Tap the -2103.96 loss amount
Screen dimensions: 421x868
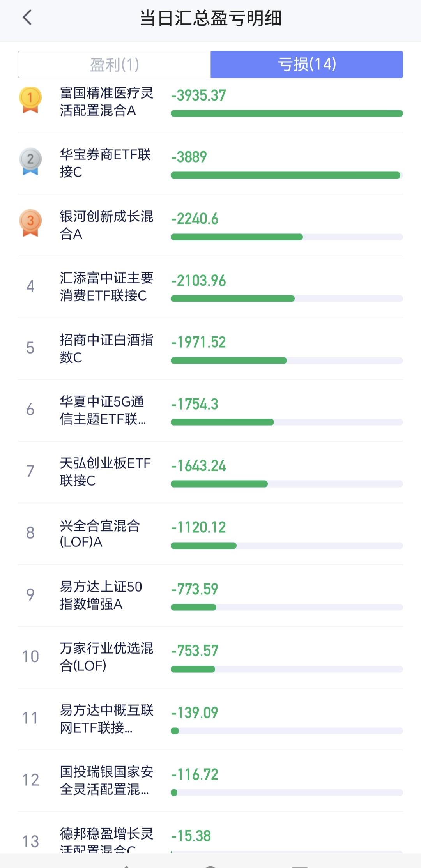tap(198, 281)
